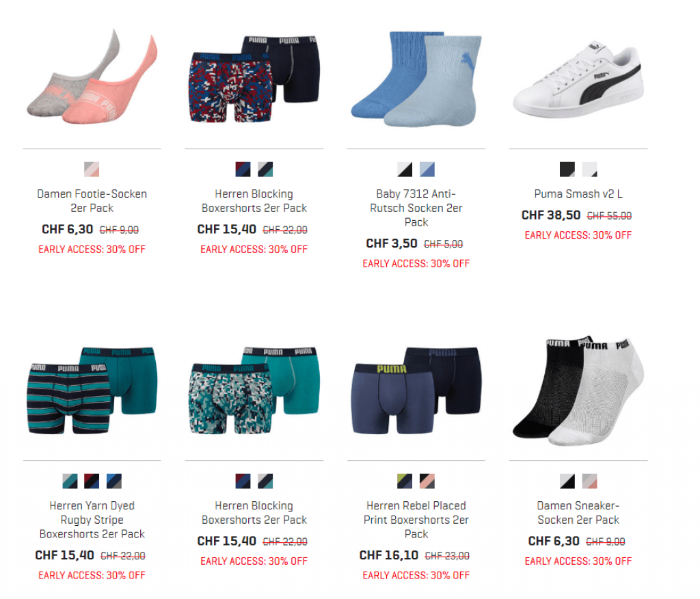
Task: Click the Damen Sneaker-Socken 2er Pack title
Action: (578, 512)
